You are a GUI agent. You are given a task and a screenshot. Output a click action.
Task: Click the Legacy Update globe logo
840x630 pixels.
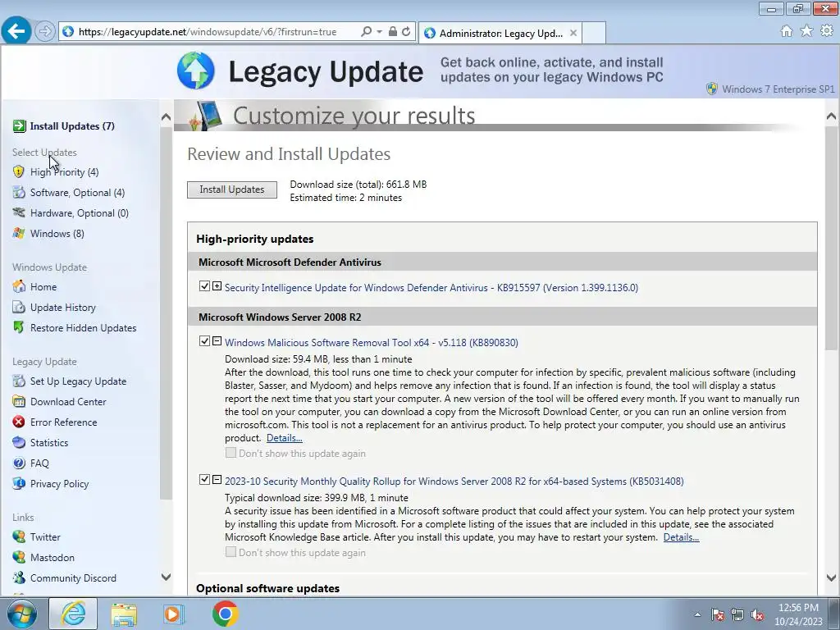click(x=196, y=71)
